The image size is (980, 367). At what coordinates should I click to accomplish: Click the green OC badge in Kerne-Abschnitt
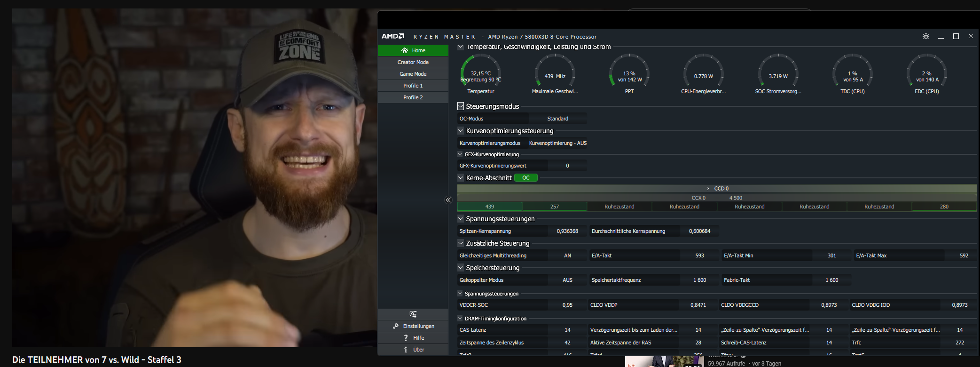tap(526, 178)
